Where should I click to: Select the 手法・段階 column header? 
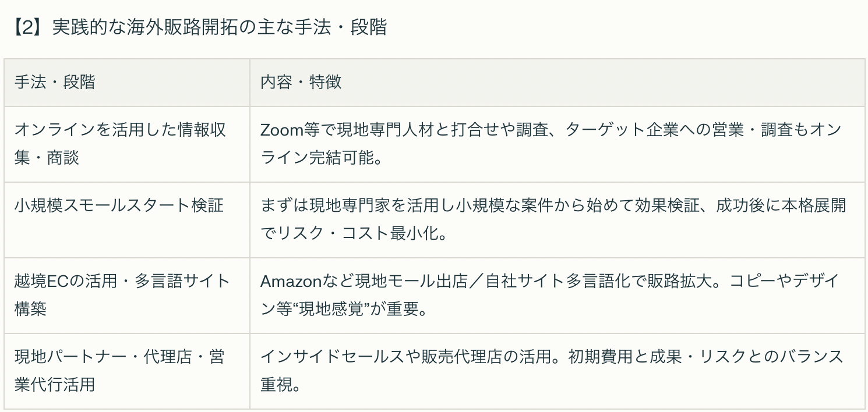(55, 82)
